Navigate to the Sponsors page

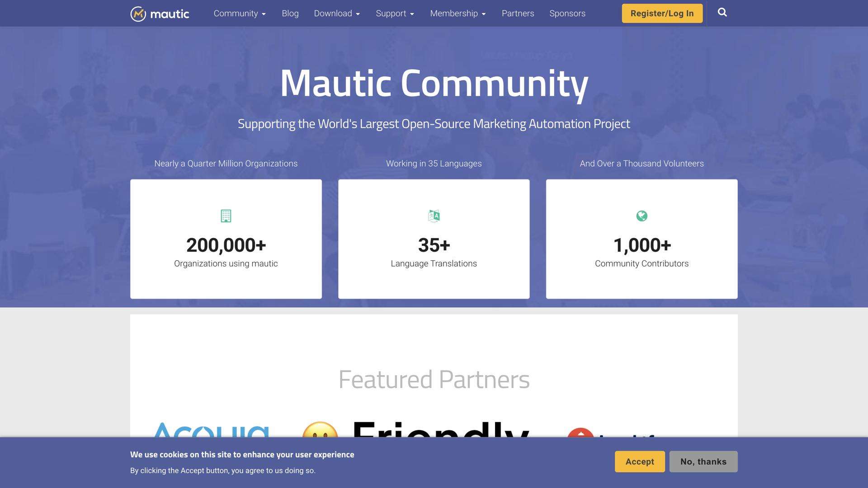coord(567,13)
